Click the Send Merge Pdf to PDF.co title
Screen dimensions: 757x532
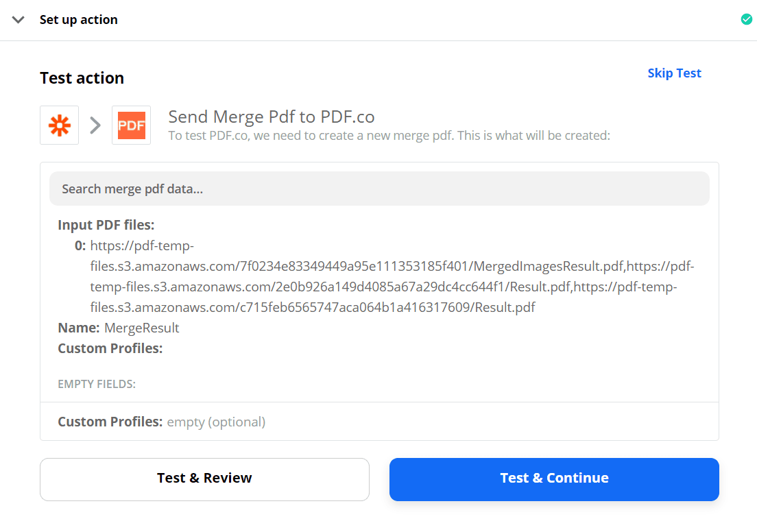(272, 117)
